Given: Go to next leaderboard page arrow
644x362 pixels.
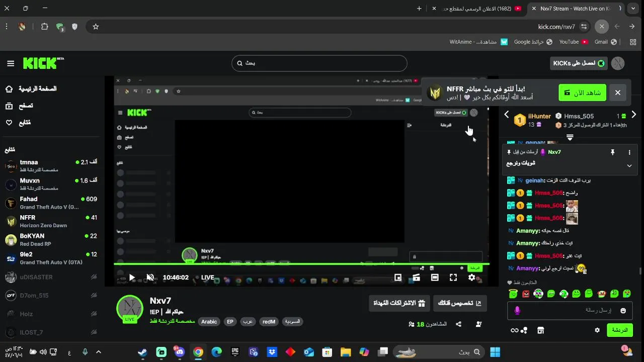Looking at the screenshot, I should click(634, 115).
